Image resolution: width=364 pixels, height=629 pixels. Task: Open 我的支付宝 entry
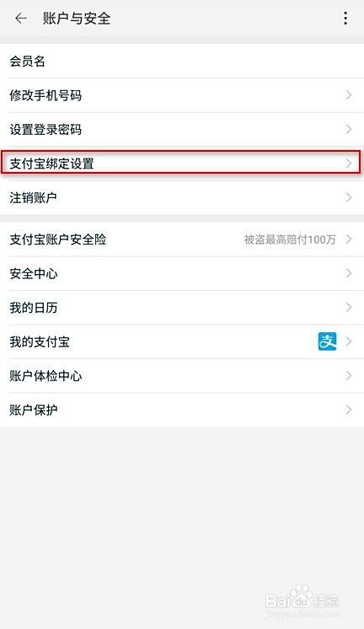click(182, 341)
